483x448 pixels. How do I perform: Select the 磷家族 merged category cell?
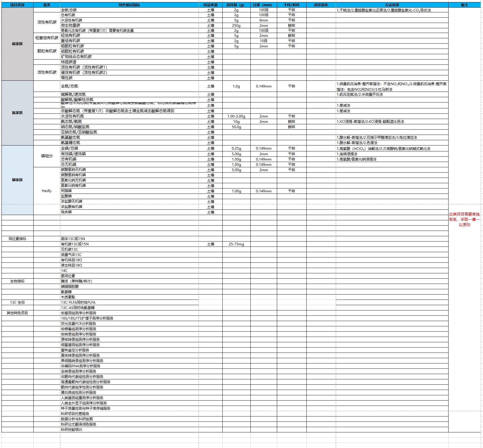pos(17,180)
